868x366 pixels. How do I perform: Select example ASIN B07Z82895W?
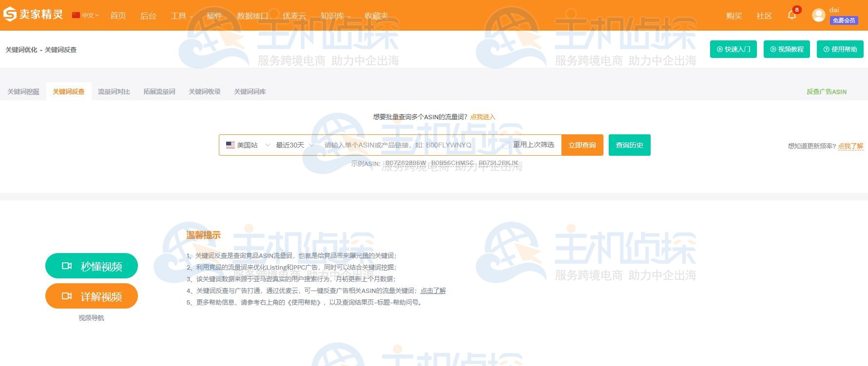click(x=406, y=163)
